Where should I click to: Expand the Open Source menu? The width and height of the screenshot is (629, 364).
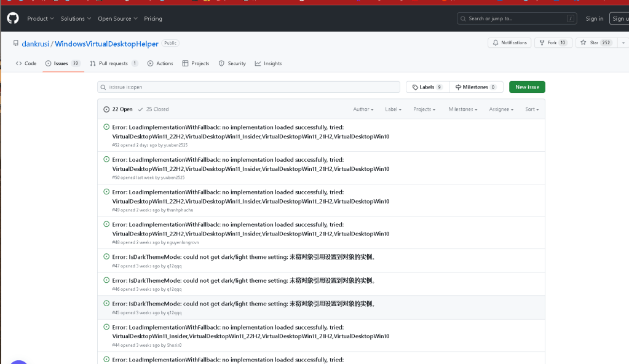(x=117, y=18)
